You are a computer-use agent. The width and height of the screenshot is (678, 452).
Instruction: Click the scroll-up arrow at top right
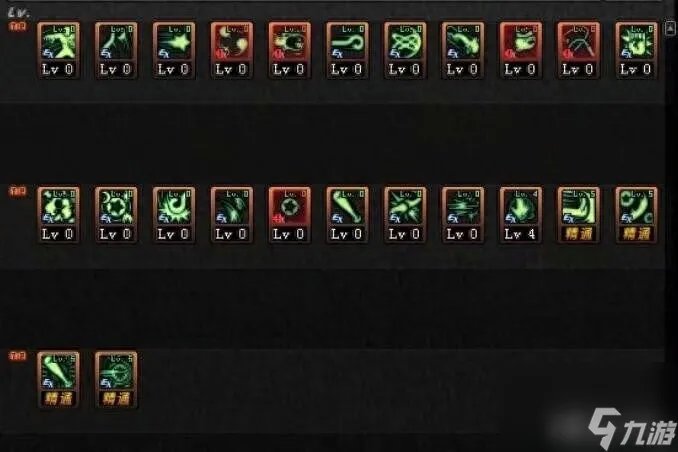point(670,29)
